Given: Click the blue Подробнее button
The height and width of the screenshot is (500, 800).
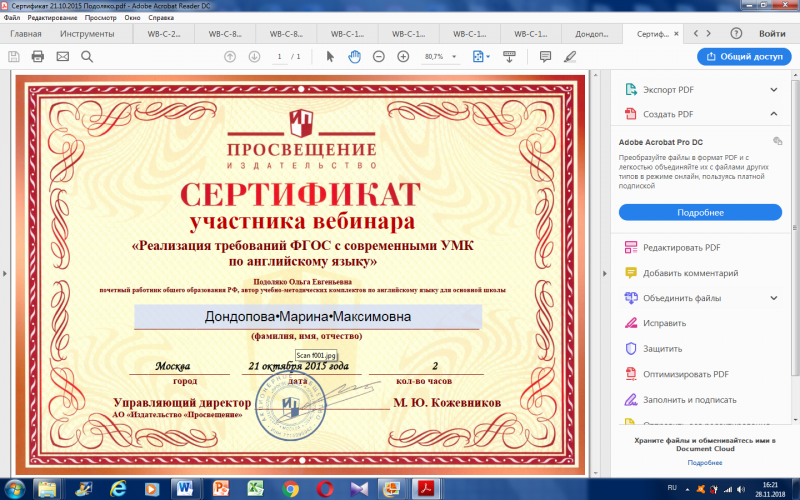Looking at the screenshot, I should (x=700, y=212).
